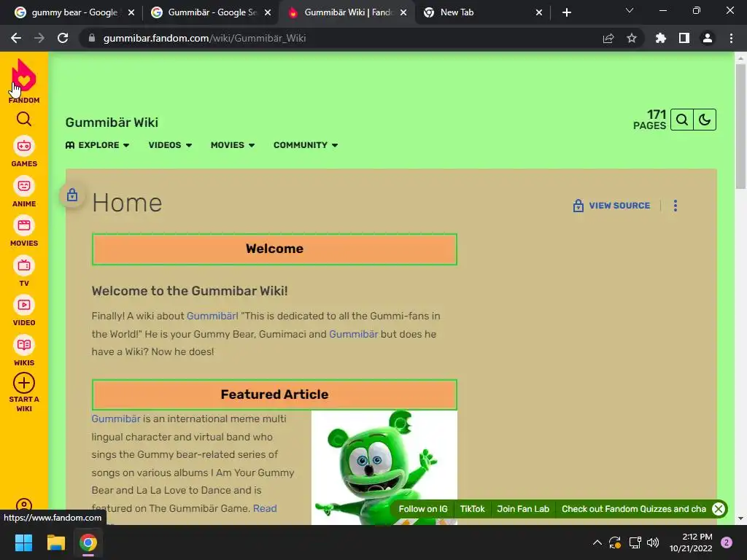
Task: Click Follow on IG in the banner
Action: pos(423,508)
